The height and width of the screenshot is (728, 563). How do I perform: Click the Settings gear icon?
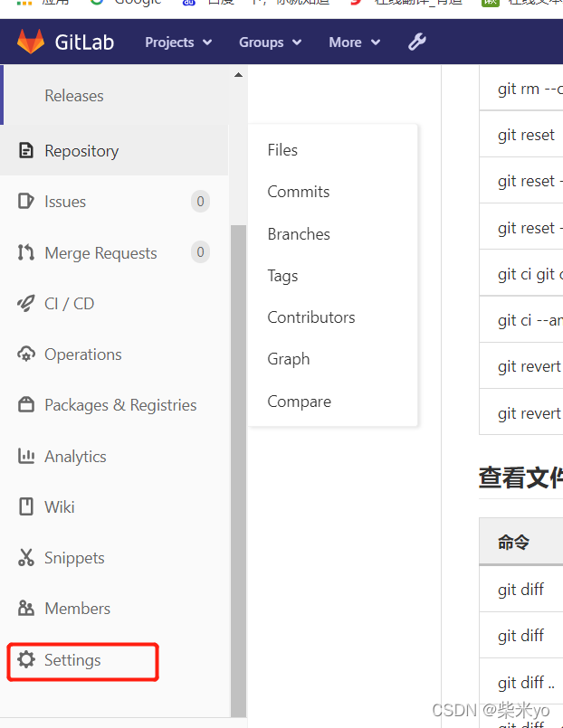point(26,659)
